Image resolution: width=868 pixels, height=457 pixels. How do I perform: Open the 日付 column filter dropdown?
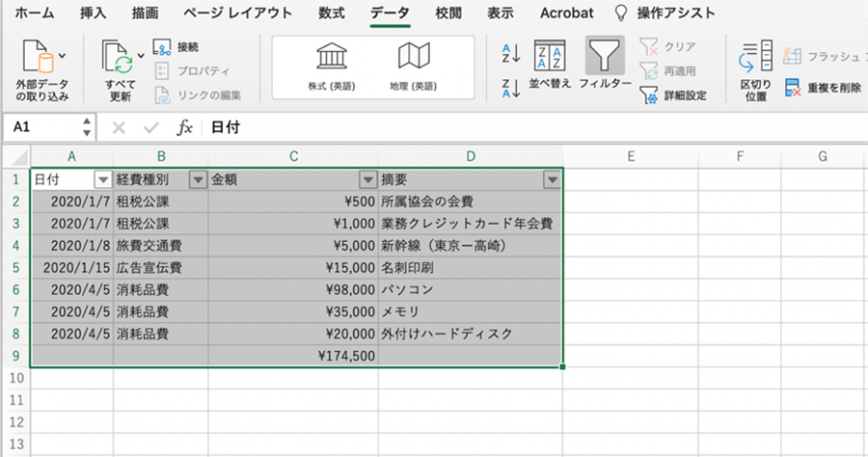click(x=102, y=179)
